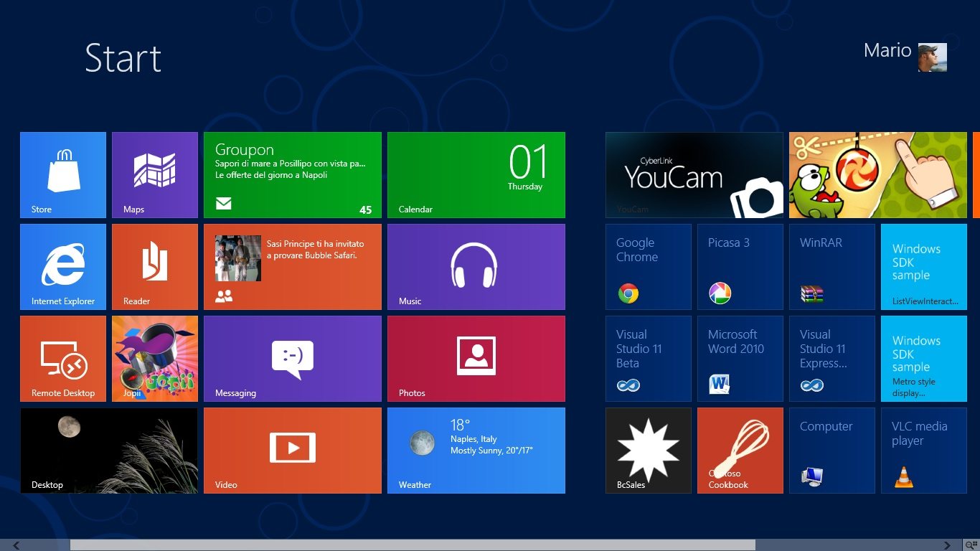Click Mario user account picture
The image size is (980, 551).
coord(932,57)
